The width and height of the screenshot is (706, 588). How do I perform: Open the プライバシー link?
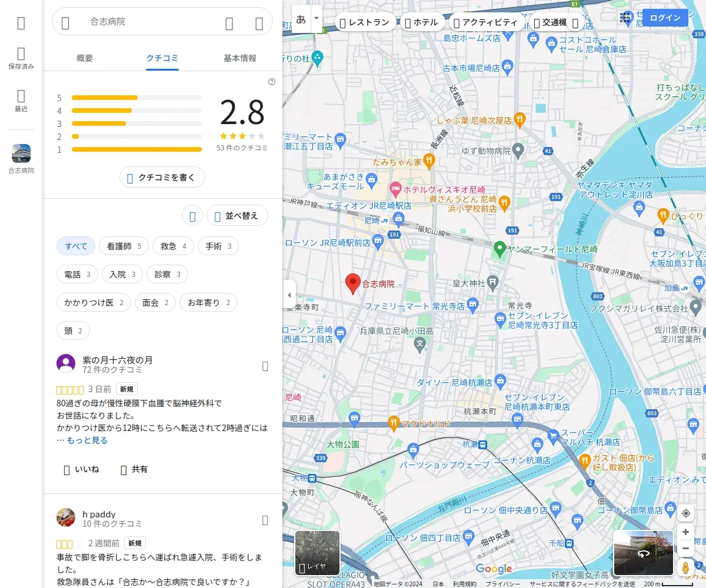click(504, 584)
